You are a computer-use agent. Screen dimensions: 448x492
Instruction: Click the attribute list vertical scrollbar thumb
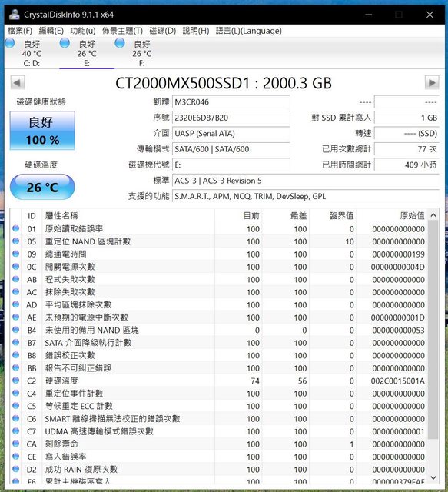point(433,330)
